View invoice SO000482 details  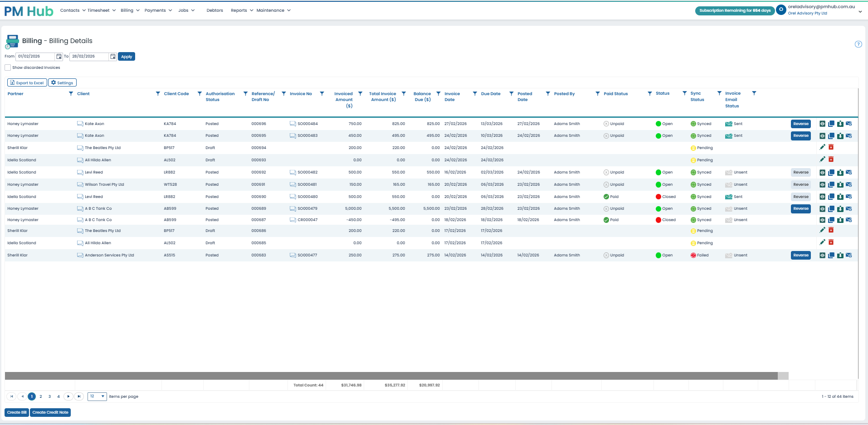coord(822,173)
